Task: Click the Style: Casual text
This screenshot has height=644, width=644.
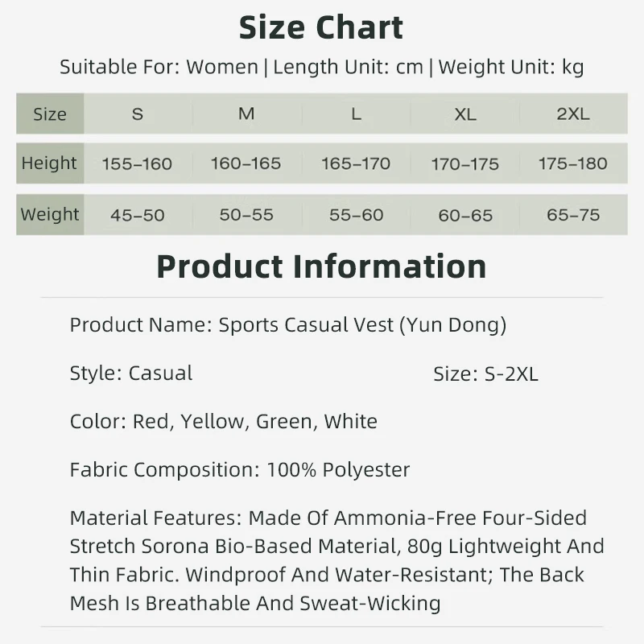Action: click(x=131, y=373)
